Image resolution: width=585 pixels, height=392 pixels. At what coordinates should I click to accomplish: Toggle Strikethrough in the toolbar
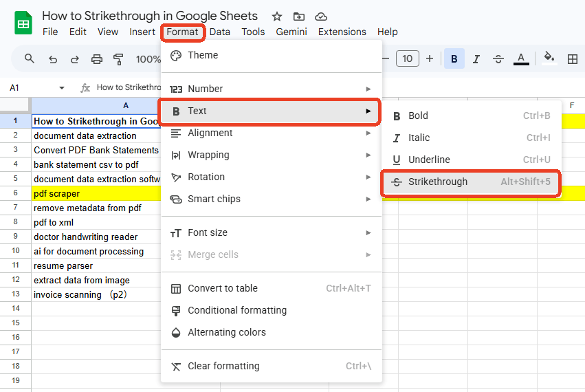pos(498,59)
